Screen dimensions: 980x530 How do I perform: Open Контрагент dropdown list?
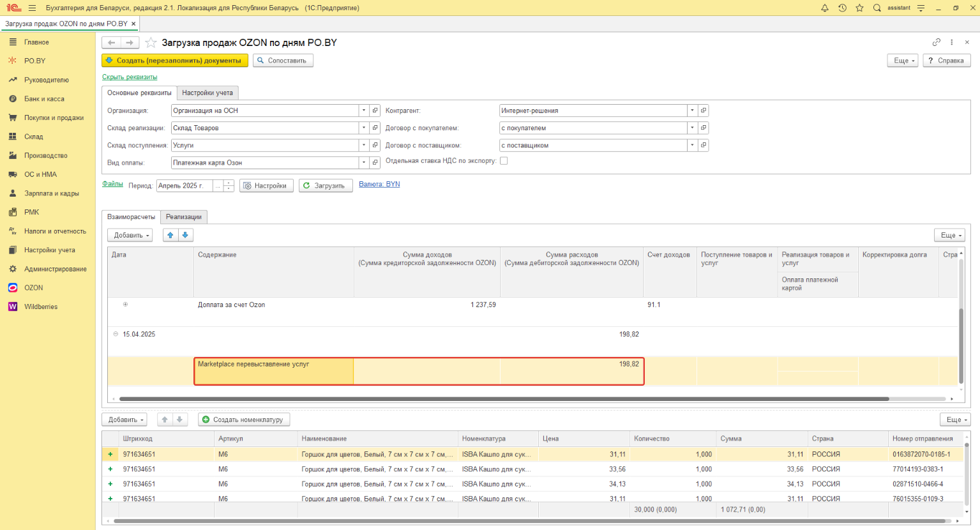[692, 110]
